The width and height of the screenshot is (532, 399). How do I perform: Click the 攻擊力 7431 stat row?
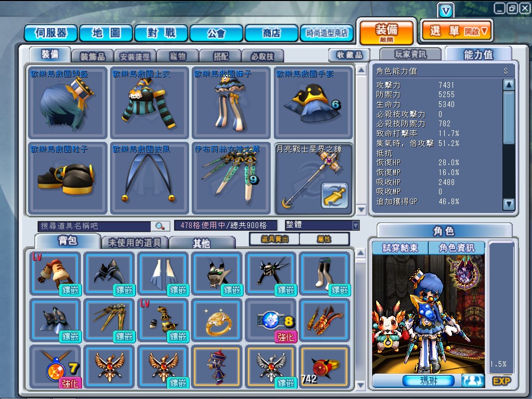(416, 85)
